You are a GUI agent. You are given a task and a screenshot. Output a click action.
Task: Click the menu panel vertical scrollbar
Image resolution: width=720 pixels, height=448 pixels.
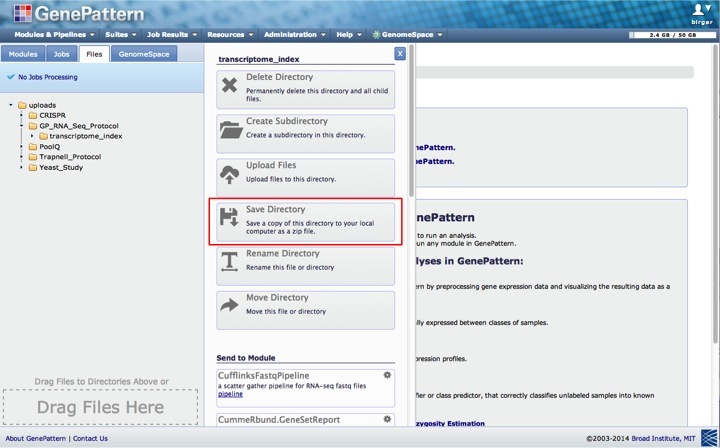click(x=411, y=122)
